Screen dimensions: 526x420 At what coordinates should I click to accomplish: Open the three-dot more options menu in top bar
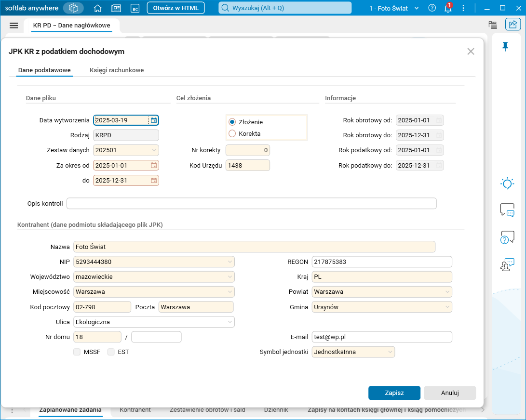click(463, 8)
